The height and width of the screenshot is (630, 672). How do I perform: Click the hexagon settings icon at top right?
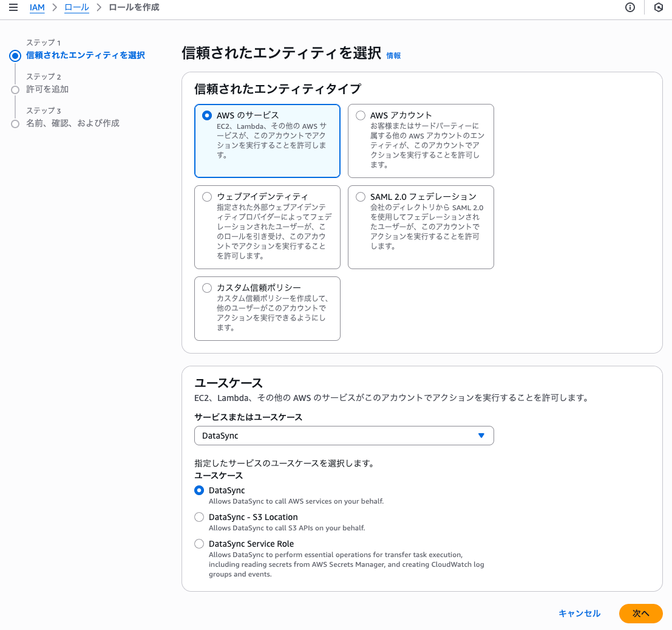[658, 7]
